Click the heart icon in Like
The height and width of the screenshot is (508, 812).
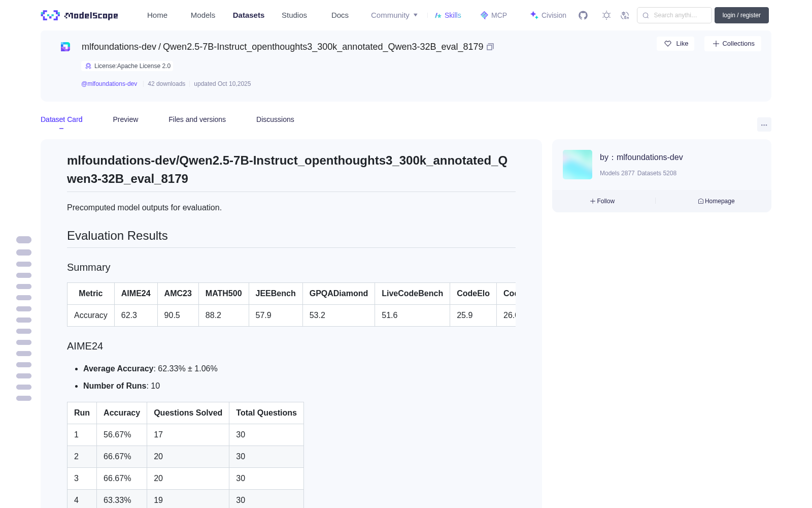(x=668, y=44)
